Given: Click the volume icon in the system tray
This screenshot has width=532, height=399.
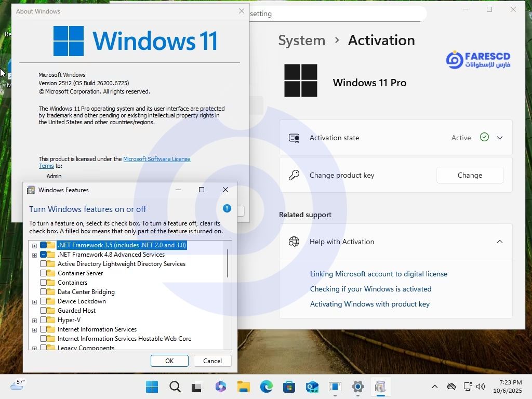Looking at the screenshot, I should click(481, 387).
